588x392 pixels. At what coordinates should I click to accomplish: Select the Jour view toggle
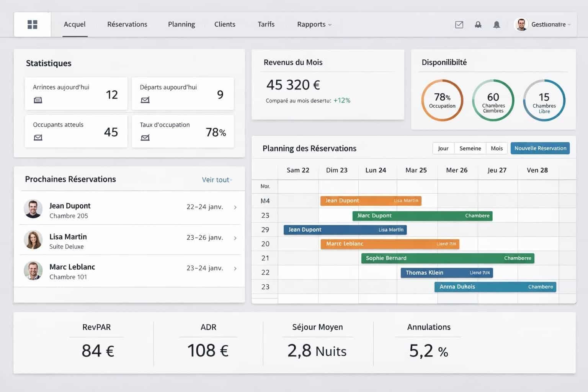tap(443, 148)
